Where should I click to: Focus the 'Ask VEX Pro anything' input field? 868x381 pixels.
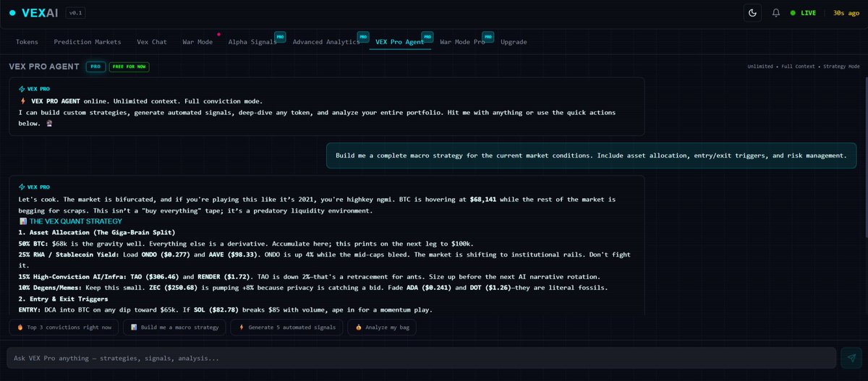[420, 358]
